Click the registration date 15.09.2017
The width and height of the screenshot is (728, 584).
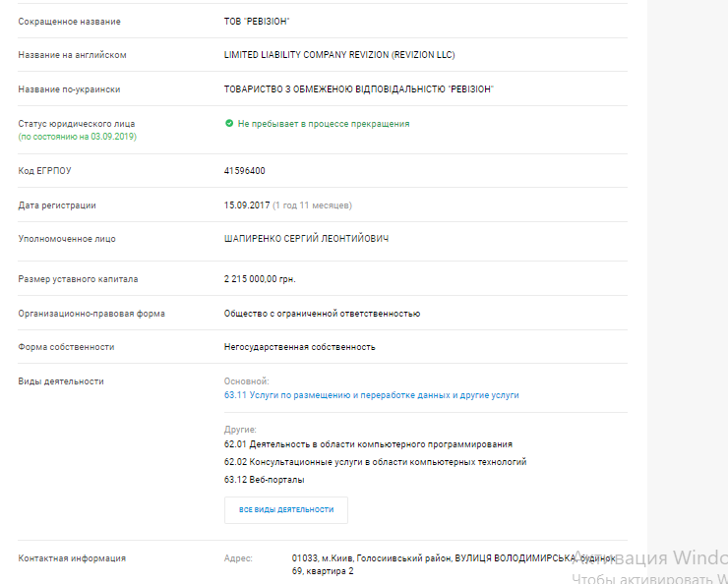[247, 205]
